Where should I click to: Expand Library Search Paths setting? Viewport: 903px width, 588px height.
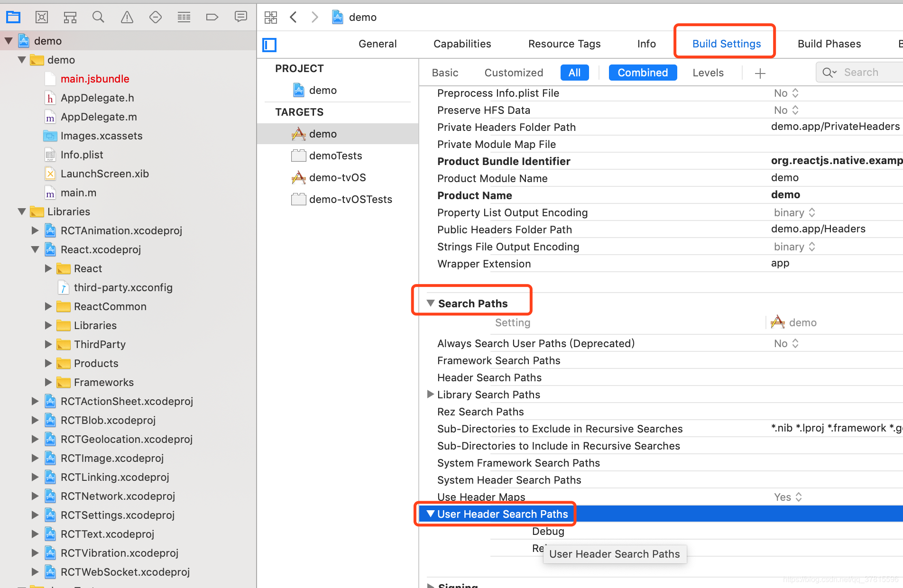[430, 394]
